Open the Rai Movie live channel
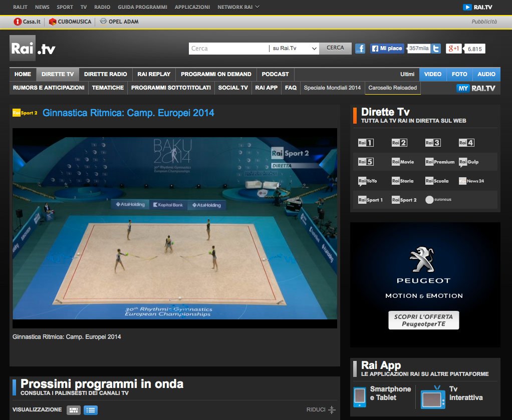This screenshot has width=512, height=420. coord(403,162)
